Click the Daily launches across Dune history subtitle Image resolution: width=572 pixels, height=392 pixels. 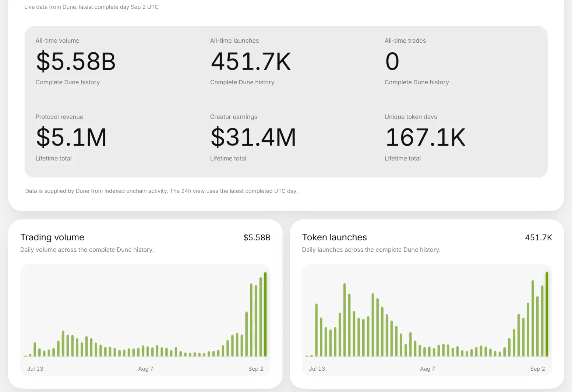371,250
